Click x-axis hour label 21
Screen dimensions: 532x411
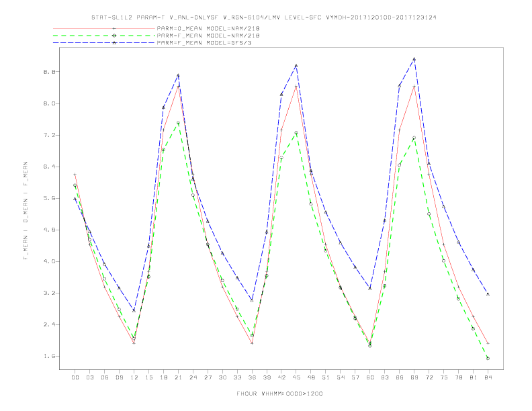point(178,377)
